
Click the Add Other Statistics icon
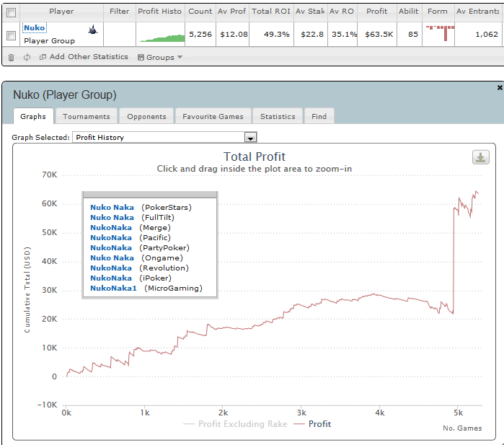point(43,57)
